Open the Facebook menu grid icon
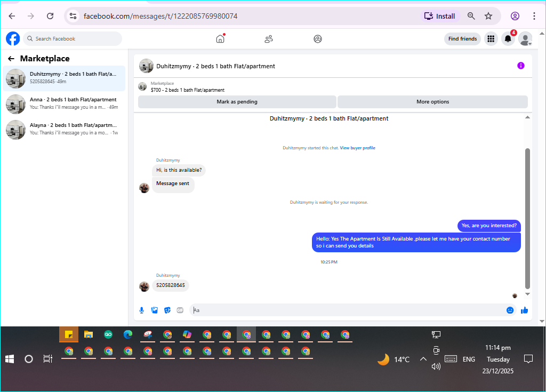The height and width of the screenshot is (392, 546). coord(491,39)
